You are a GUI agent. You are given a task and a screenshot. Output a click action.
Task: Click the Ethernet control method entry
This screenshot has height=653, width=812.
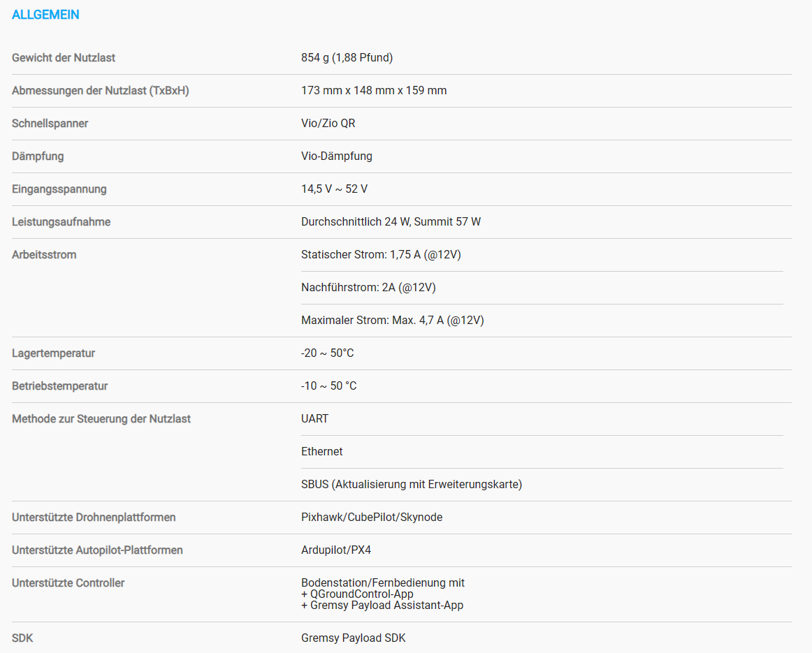322,452
